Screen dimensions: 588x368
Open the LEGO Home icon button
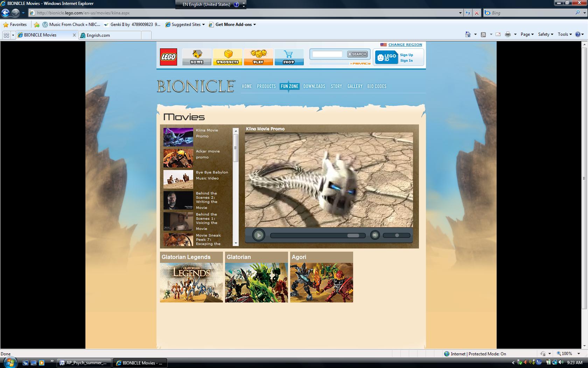(x=197, y=57)
